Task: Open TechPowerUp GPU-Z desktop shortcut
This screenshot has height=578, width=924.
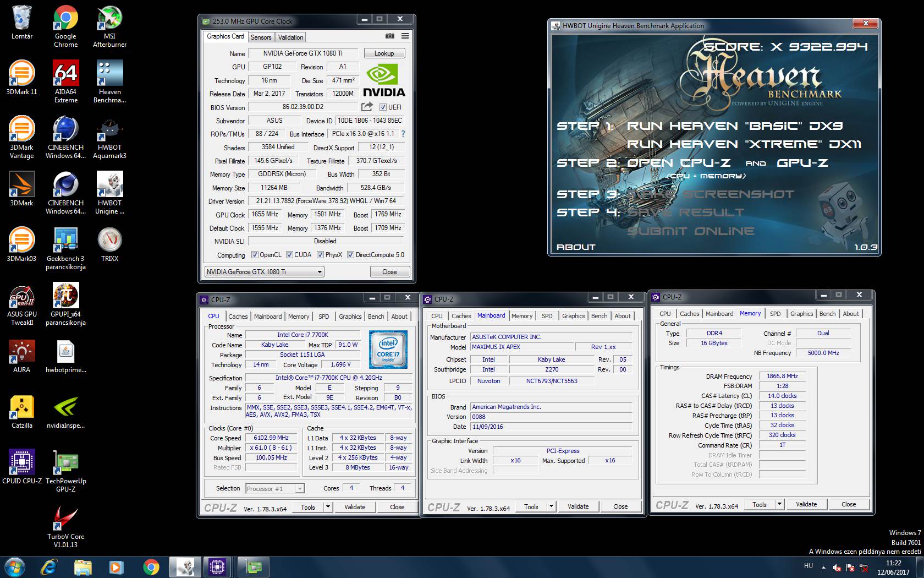Action: pos(65,471)
